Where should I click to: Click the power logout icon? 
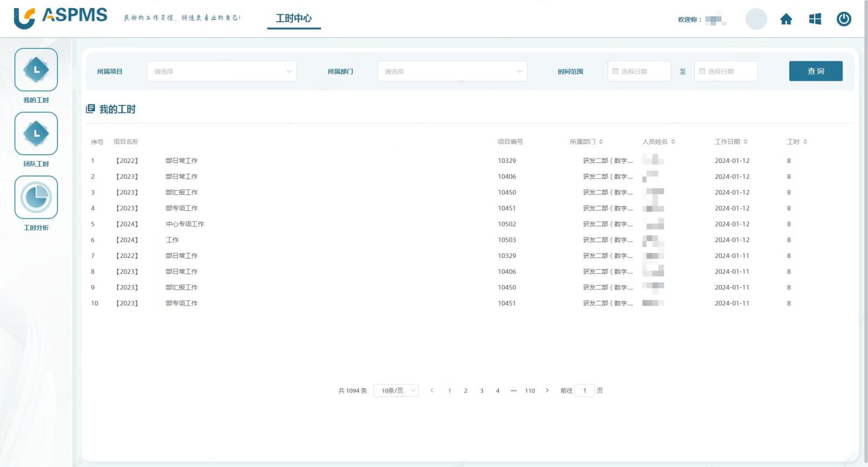click(844, 20)
